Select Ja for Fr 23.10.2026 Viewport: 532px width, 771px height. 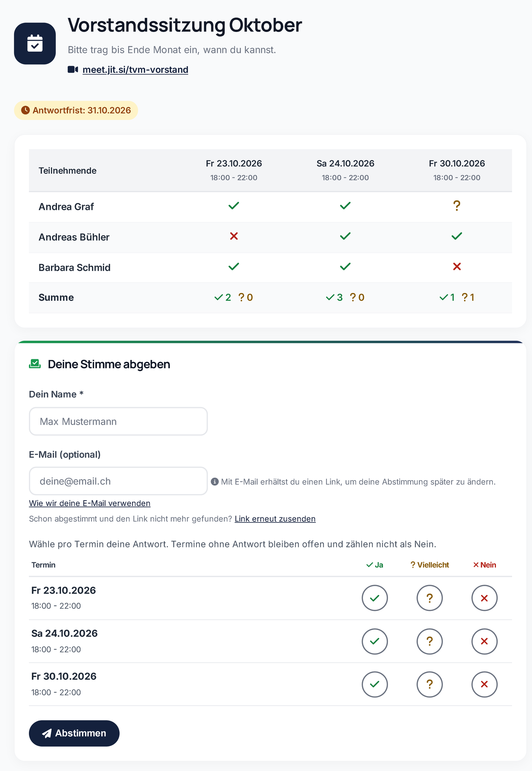375,598
